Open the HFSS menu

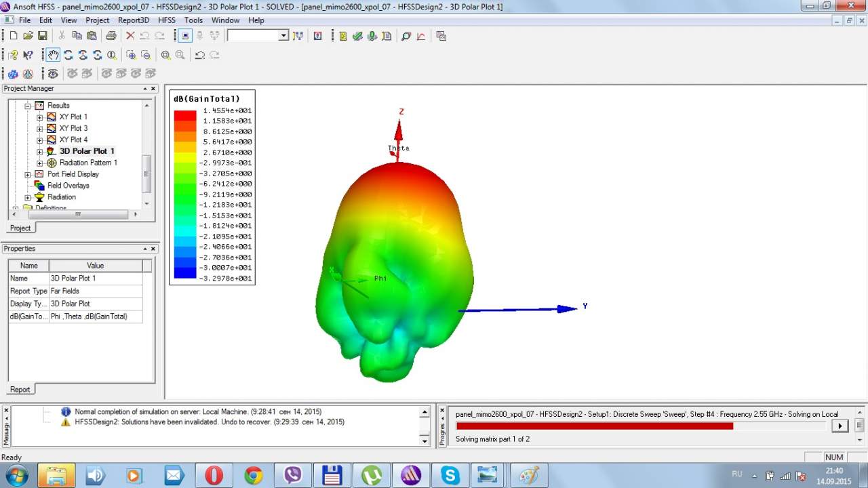166,20
